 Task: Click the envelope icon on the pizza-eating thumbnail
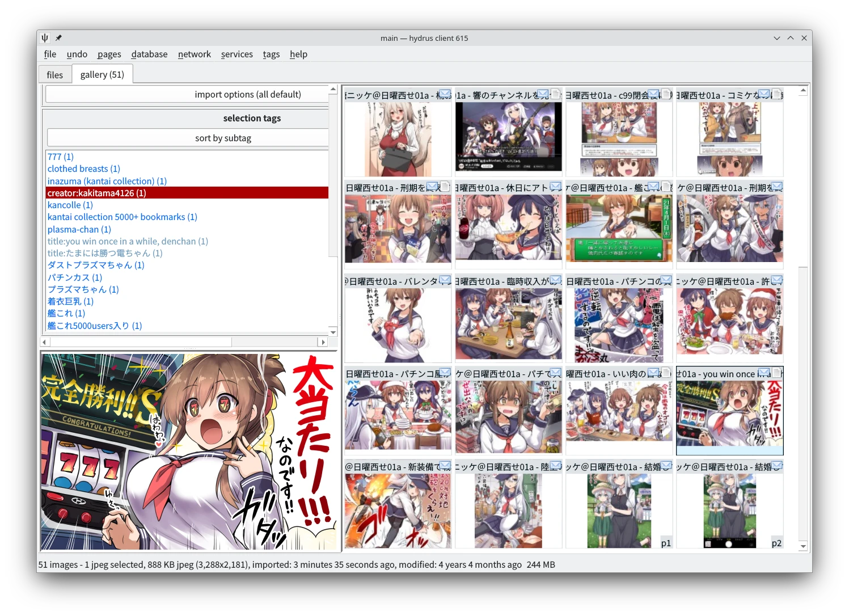click(x=555, y=187)
